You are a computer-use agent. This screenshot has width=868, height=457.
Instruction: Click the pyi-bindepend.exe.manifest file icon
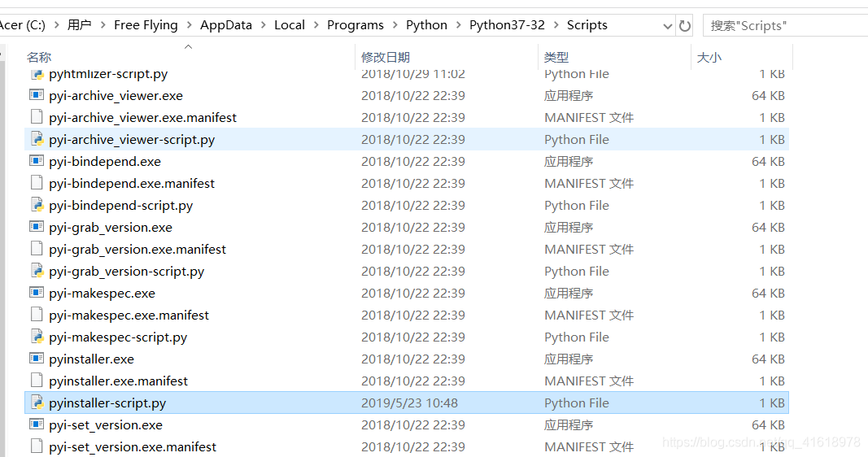(37, 183)
